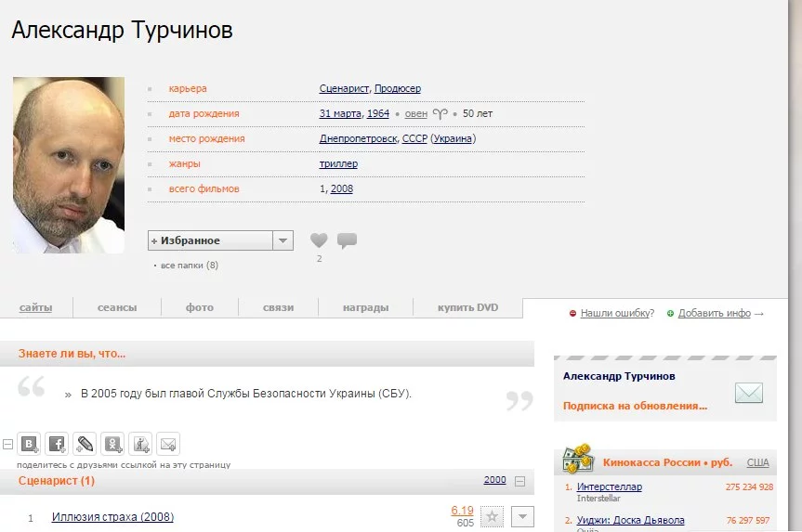Screen dimensions: 802x532
Task: Open the купить DVD tab
Action: click(468, 307)
